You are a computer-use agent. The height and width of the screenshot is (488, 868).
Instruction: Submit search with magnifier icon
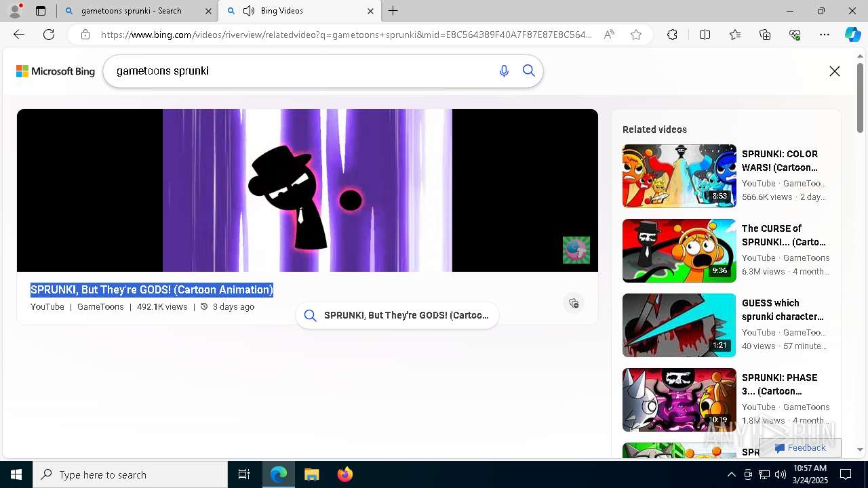529,71
